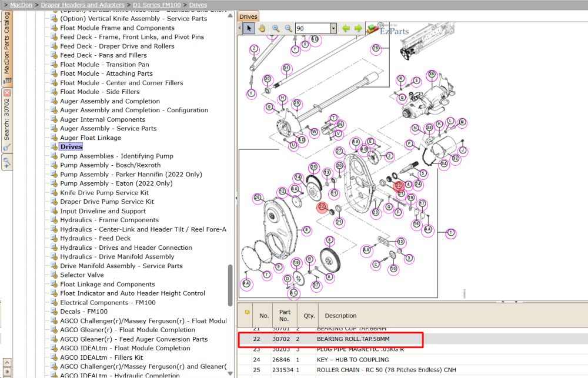Screen dimensions: 588x378
Task: Collapse toolbar with small left arrow
Action: (240, 28)
